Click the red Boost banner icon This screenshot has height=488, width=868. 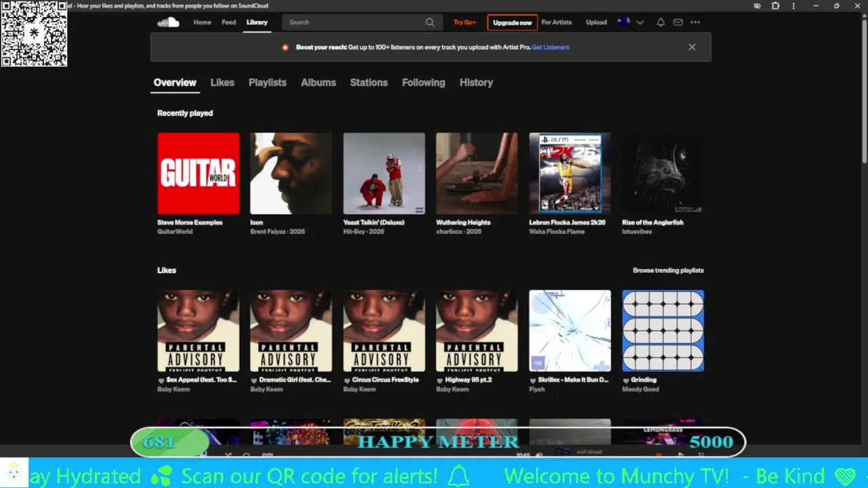click(x=285, y=47)
